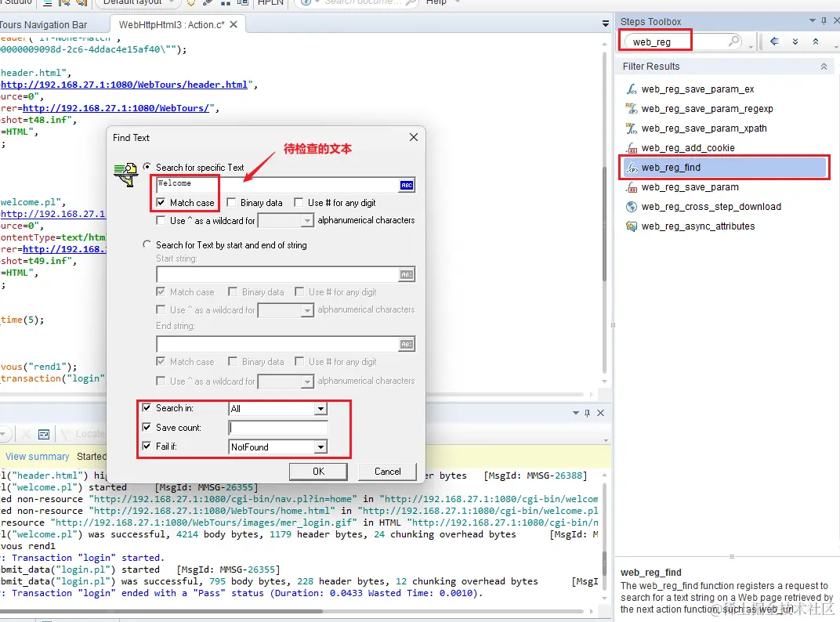Close the Find Text dialog
This screenshot has width=840, height=622.
(414, 138)
